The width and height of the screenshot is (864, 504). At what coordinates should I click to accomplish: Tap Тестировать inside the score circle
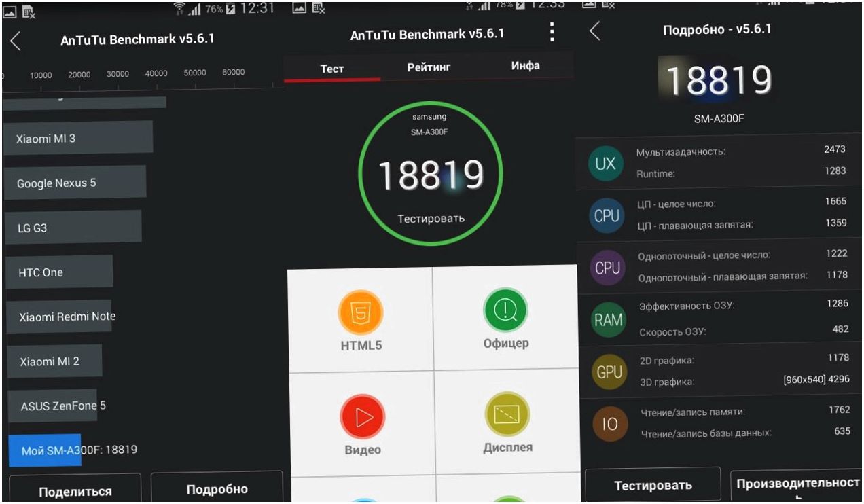pos(431,218)
